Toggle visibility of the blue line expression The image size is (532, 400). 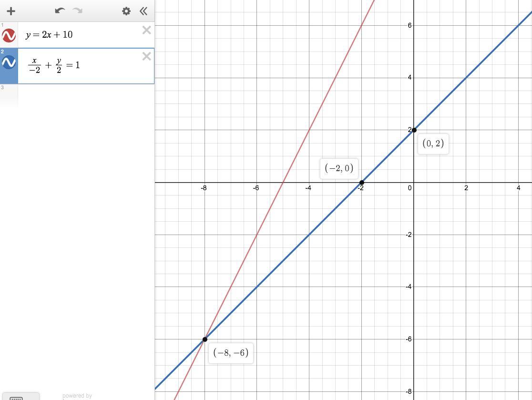pos(9,62)
